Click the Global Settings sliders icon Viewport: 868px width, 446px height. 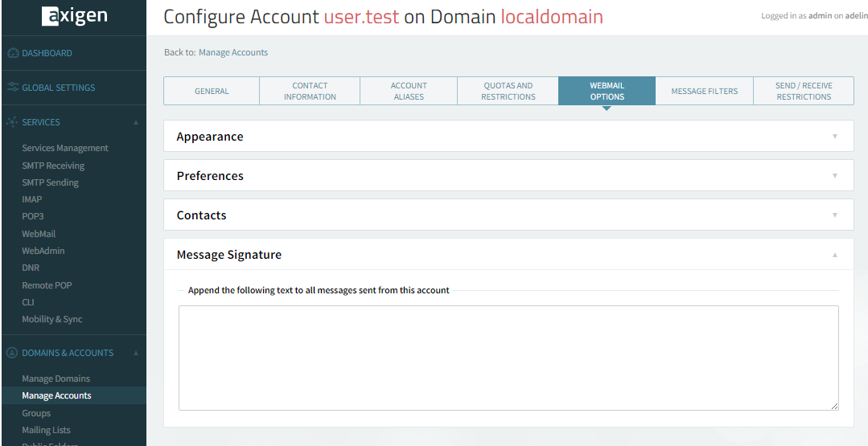(x=12, y=88)
